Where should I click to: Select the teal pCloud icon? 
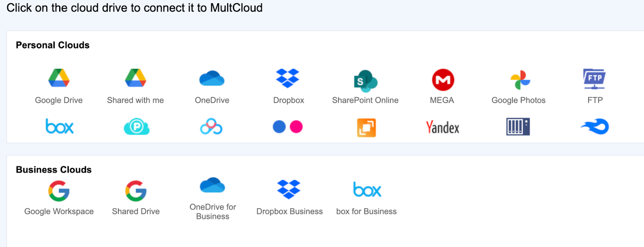136,127
